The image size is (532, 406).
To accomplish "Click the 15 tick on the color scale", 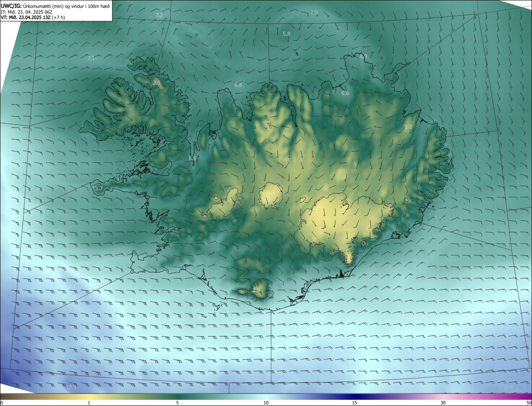I will pos(355,403).
